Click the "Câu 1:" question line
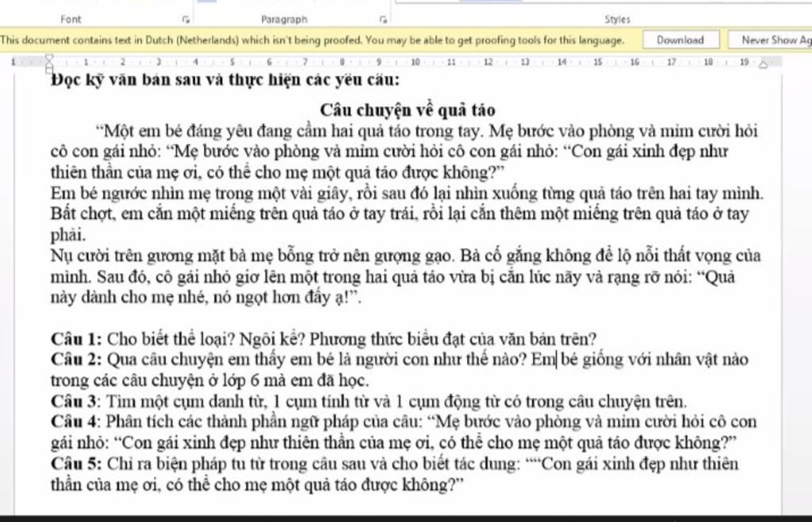812x522 pixels. pos(324,340)
